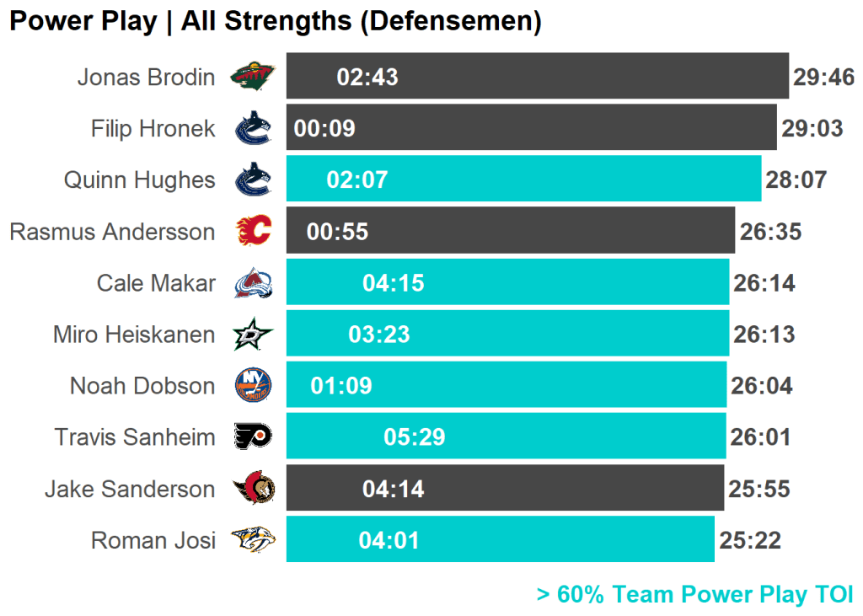Click the 26:14 total time for Cale Makar
Viewport: 863px width, 616px height.
[x=764, y=283]
